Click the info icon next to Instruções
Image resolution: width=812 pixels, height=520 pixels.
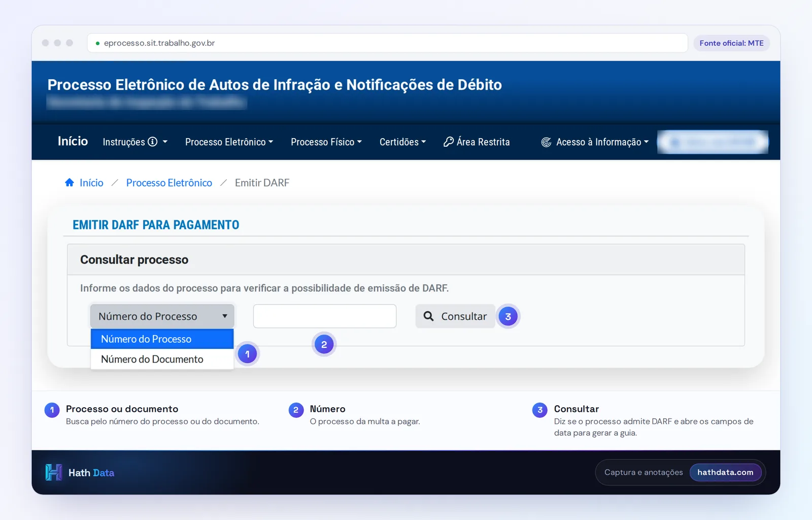pyautogui.click(x=152, y=142)
